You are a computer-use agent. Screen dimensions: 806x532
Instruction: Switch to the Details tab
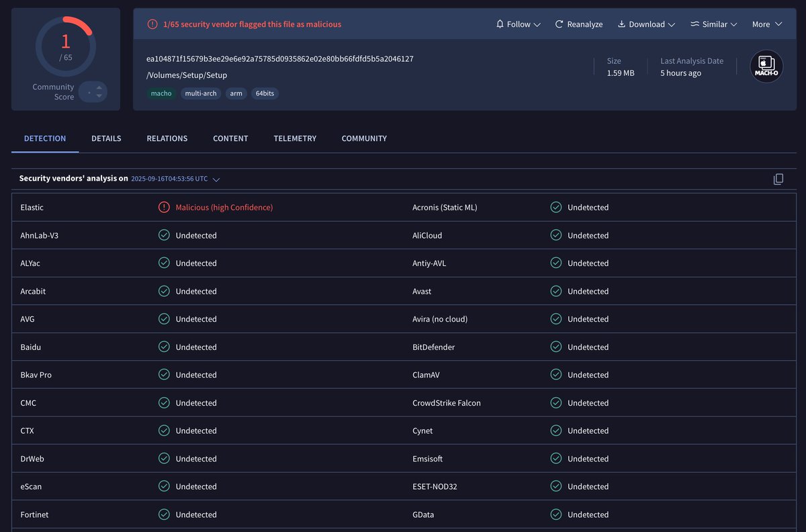106,138
